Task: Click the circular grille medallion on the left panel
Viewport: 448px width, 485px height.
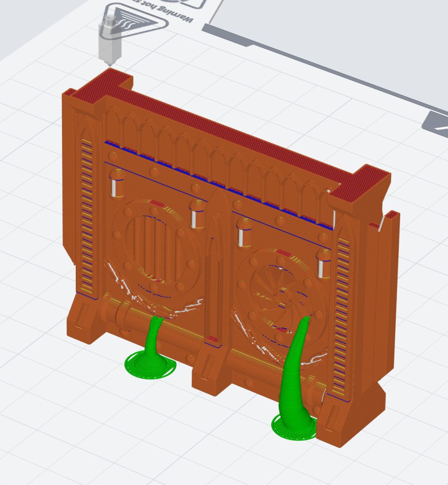Action: [x=154, y=249]
